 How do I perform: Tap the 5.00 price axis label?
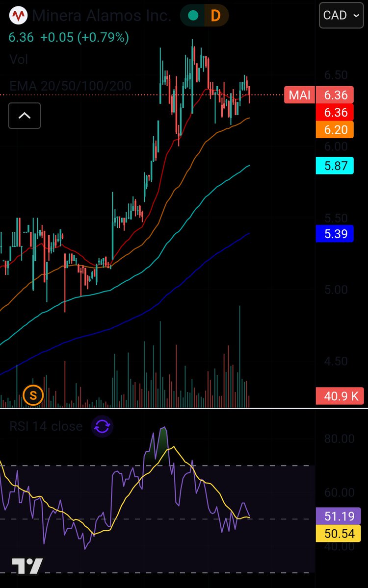pyautogui.click(x=336, y=290)
